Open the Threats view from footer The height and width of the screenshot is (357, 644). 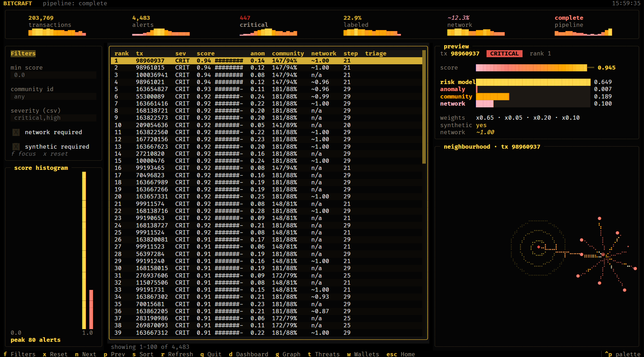(324, 354)
